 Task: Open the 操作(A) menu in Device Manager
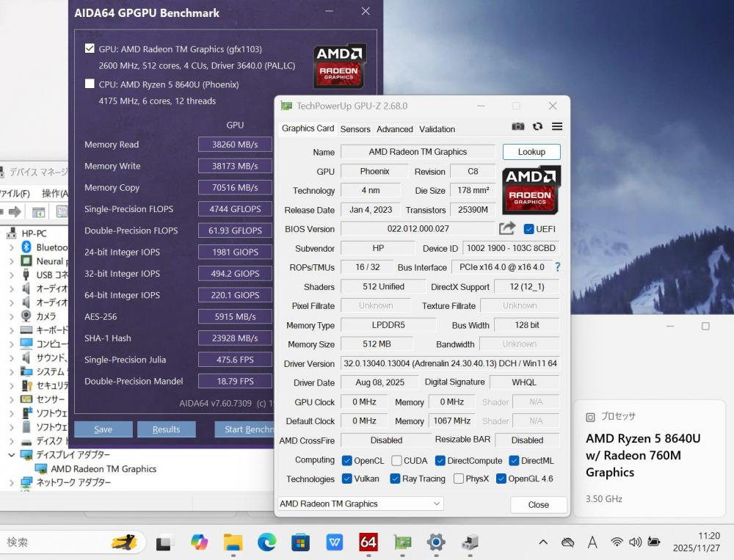click(x=55, y=193)
